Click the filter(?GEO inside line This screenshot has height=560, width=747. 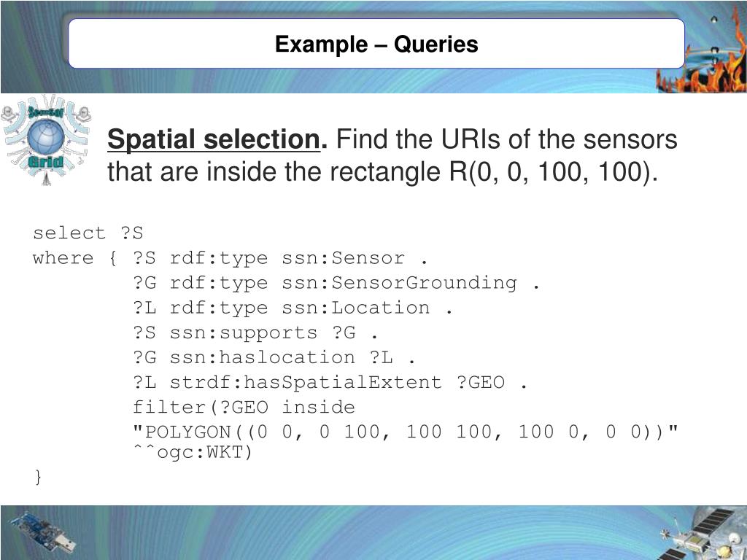(x=244, y=407)
